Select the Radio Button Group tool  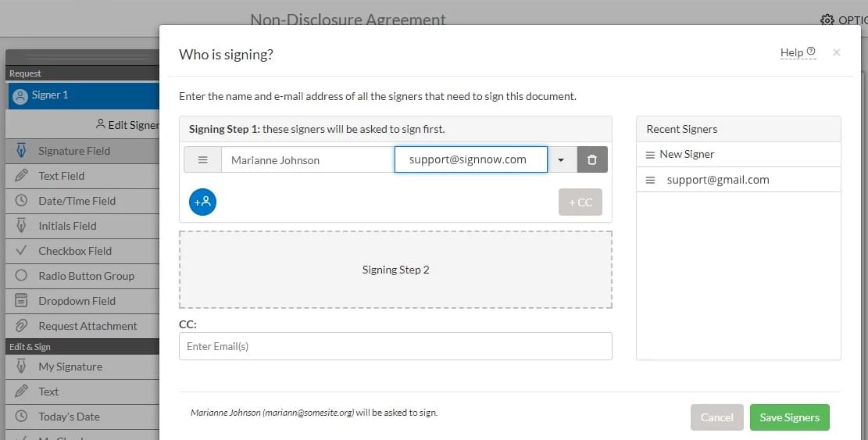pyautogui.click(x=86, y=276)
